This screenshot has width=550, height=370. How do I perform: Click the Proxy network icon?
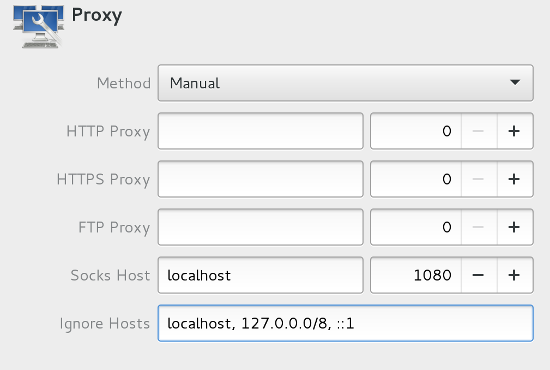pyautogui.click(x=39, y=27)
